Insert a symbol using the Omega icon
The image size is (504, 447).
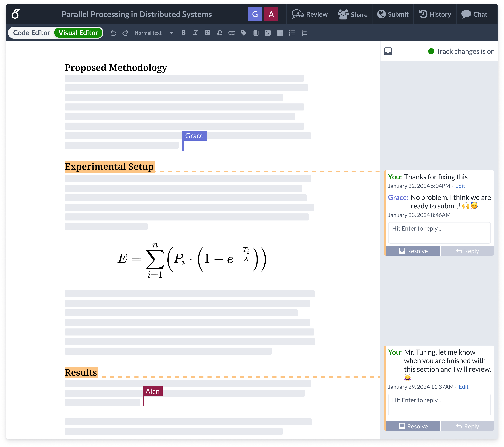tap(220, 33)
